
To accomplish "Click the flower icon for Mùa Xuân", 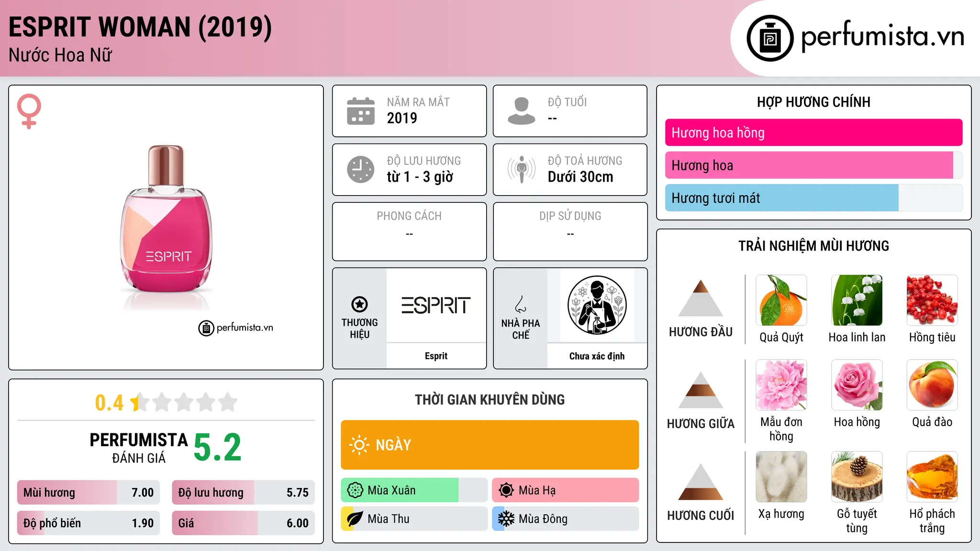I will [355, 490].
